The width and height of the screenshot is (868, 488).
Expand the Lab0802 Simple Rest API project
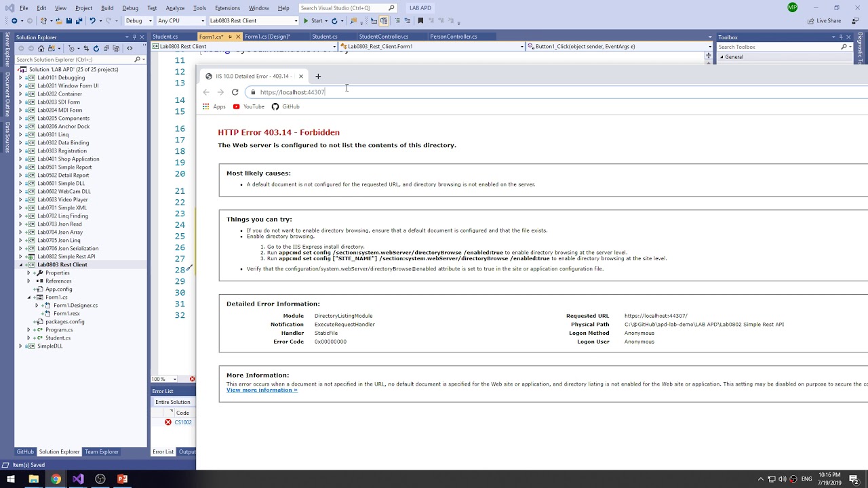[x=20, y=257]
